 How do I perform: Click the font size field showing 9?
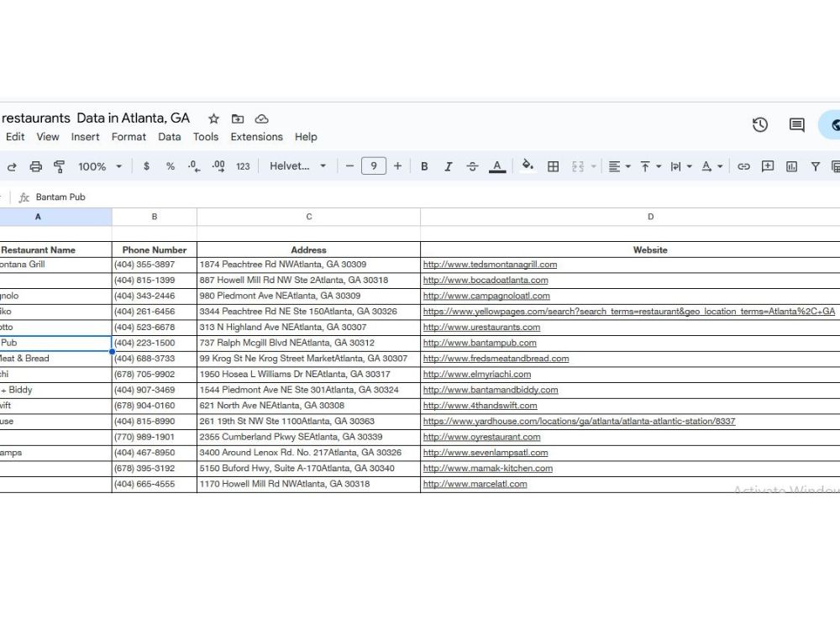point(374,166)
